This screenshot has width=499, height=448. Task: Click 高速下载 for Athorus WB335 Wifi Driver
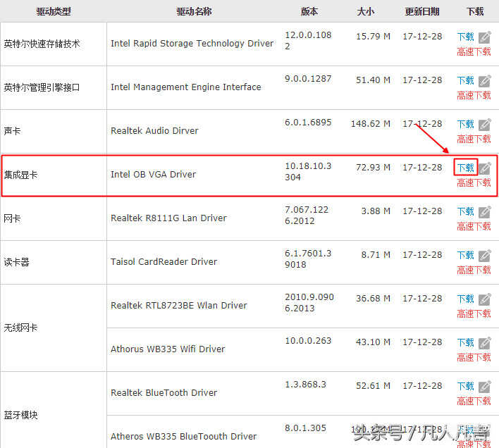474,357
